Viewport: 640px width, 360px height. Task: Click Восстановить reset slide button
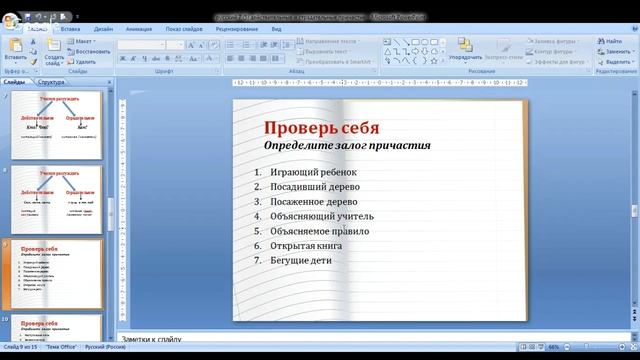(89, 52)
